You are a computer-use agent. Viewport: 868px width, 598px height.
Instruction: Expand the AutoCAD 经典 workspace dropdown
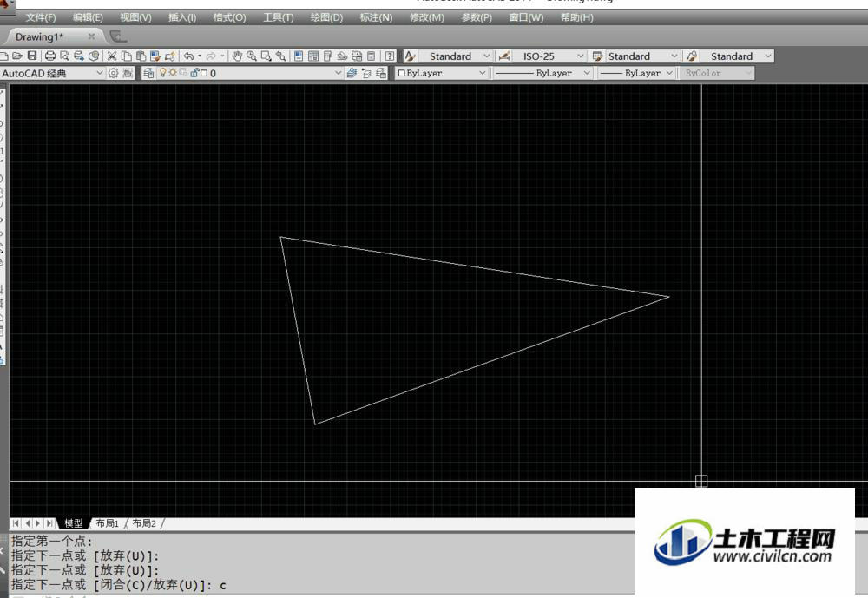[x=100, y=73]
